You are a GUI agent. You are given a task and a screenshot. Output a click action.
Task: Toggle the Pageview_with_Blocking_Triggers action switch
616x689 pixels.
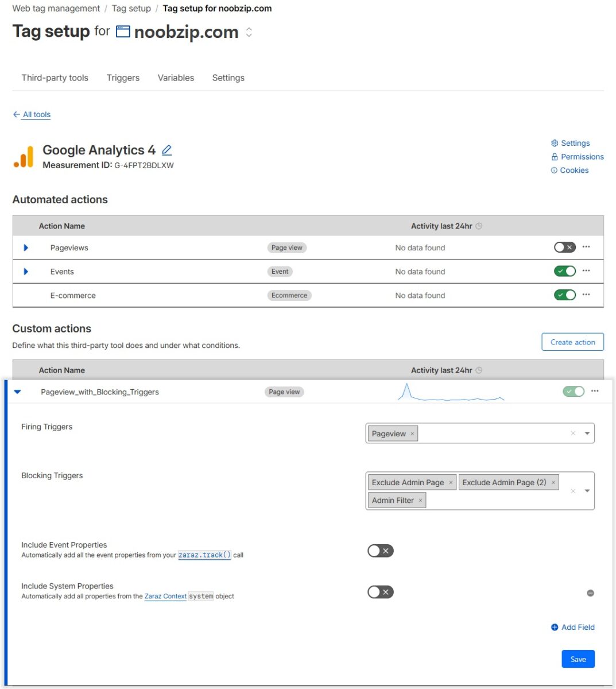point(573,392)
